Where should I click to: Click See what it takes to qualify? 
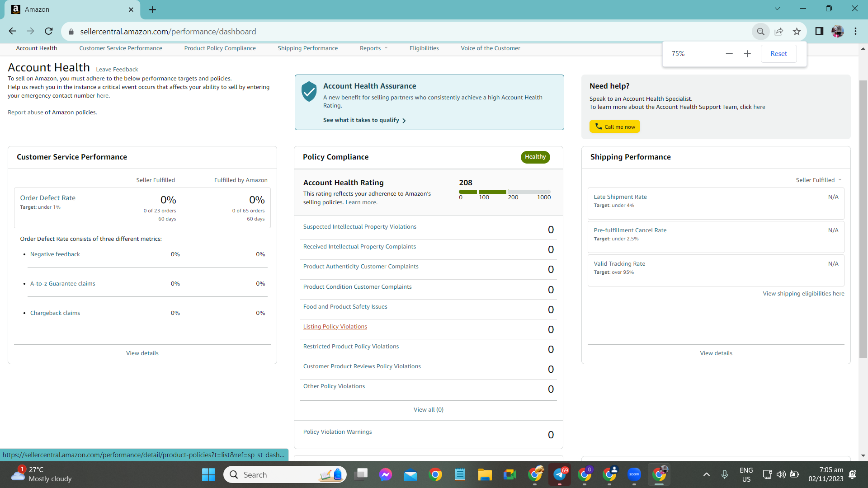pos(364,120)
